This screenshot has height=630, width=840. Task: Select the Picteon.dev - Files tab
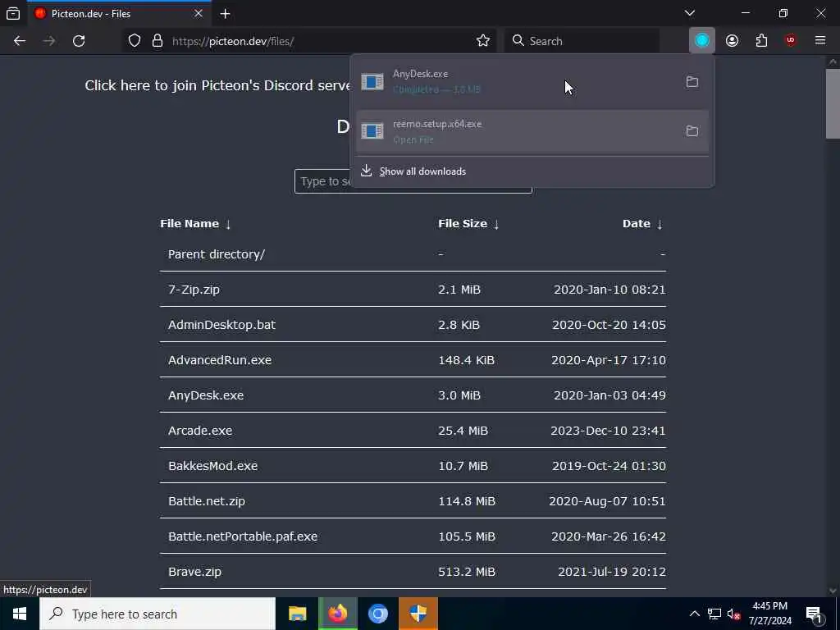tap(118, 14)
